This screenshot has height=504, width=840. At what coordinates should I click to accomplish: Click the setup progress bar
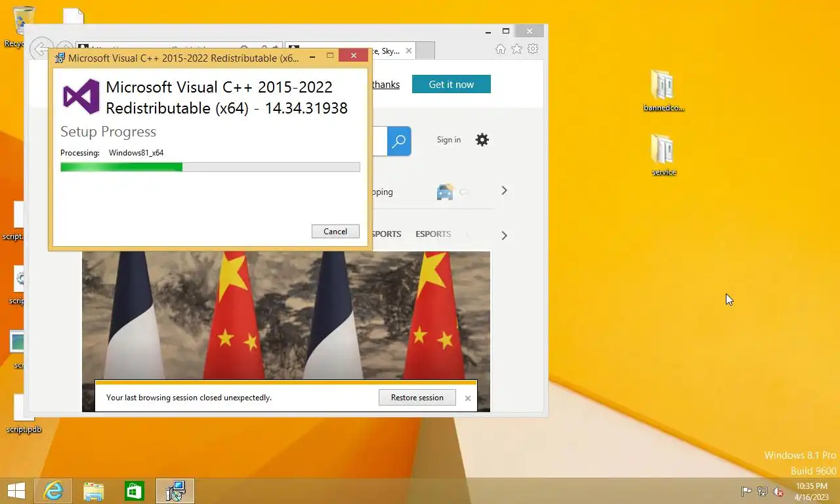coord(210,167)
